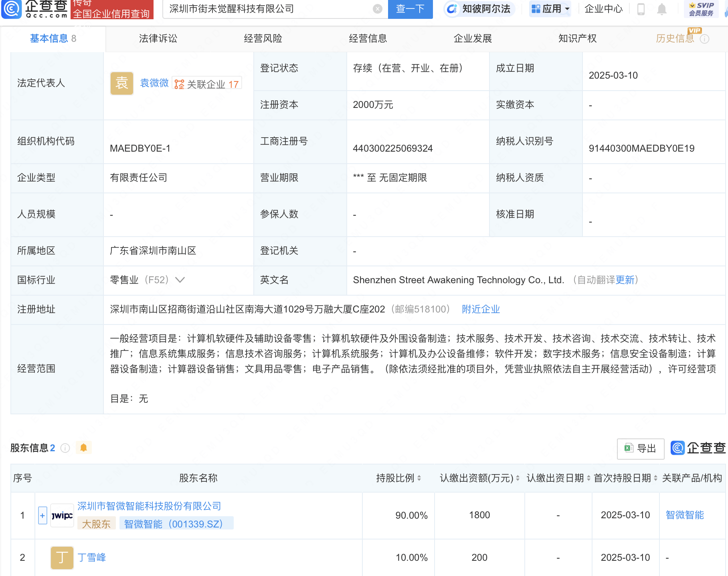Click 有限责任公司 company type value

point(139,178)
